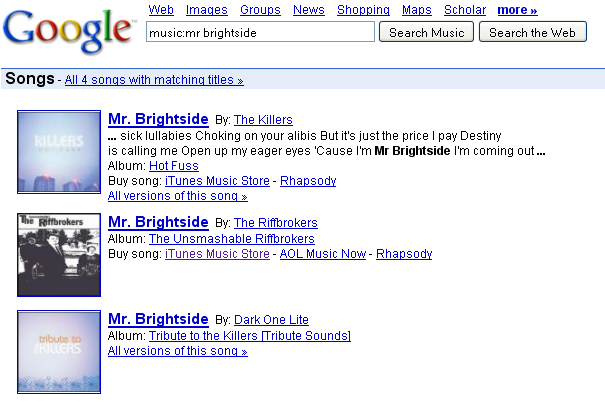Open the Maps link
This screenshot has height=407, width=605.
(x=417, y=10)
